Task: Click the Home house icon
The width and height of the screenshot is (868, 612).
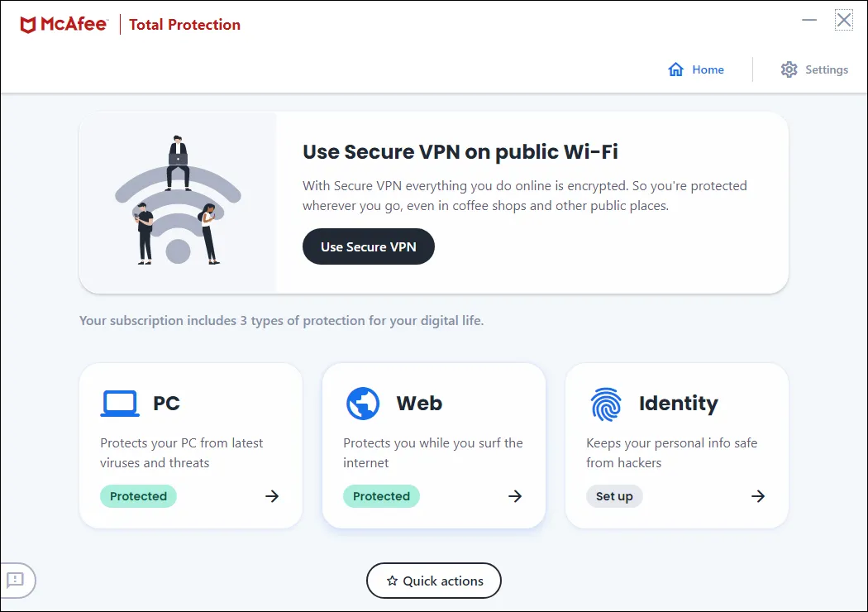Action: coord(676,69)
